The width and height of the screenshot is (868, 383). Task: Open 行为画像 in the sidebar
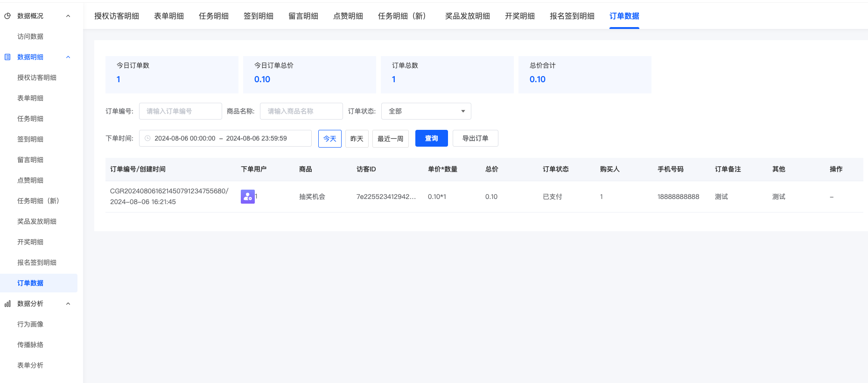[x=30, y=324]
